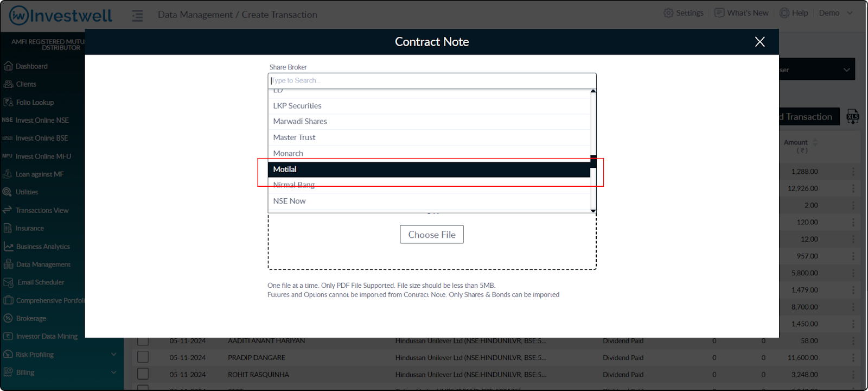Open the Data Management icon
Screen dimensions: 868x391
click(x=8, y=264)
